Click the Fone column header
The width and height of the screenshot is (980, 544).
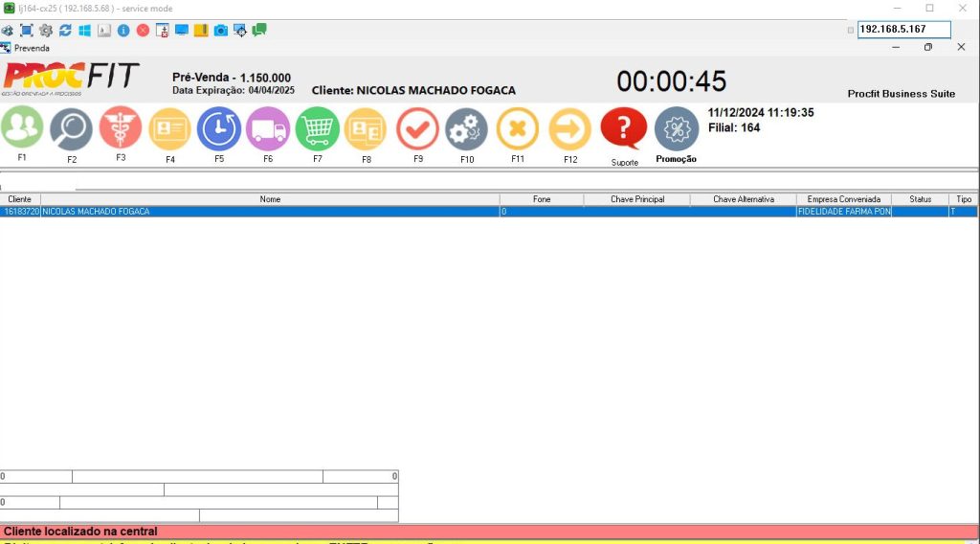(x=542, y=199)
